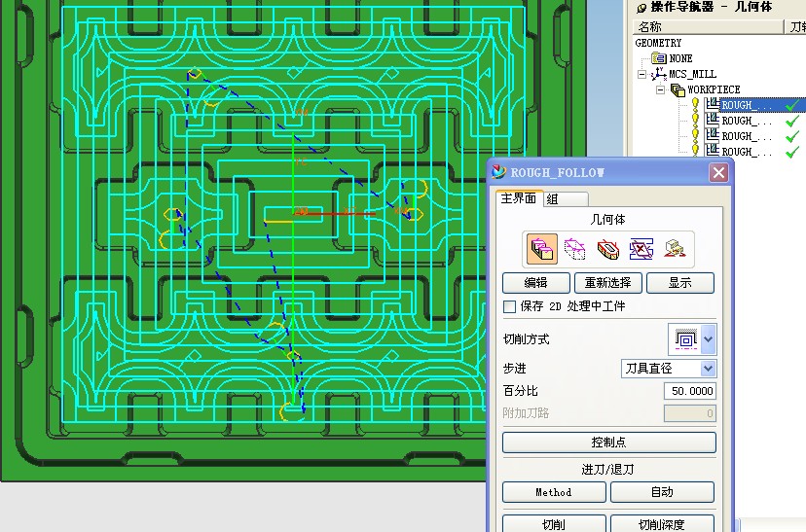Click the yellow status icon of highlighted ROUGH row

tap(695, 104)
